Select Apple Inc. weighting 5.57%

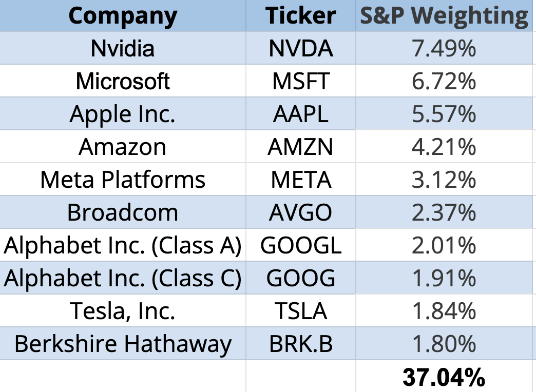[444, 114]
